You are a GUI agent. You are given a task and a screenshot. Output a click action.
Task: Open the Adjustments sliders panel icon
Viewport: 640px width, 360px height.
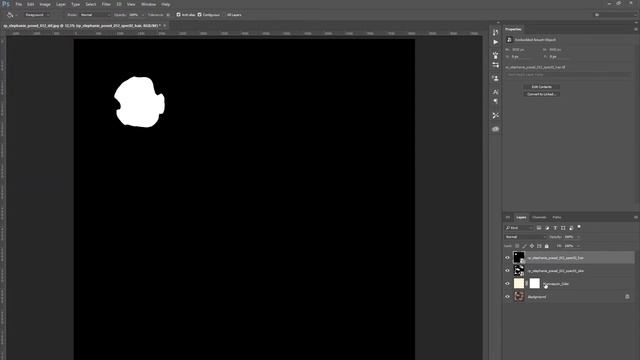pyautogui.click(x=495, y=64)
